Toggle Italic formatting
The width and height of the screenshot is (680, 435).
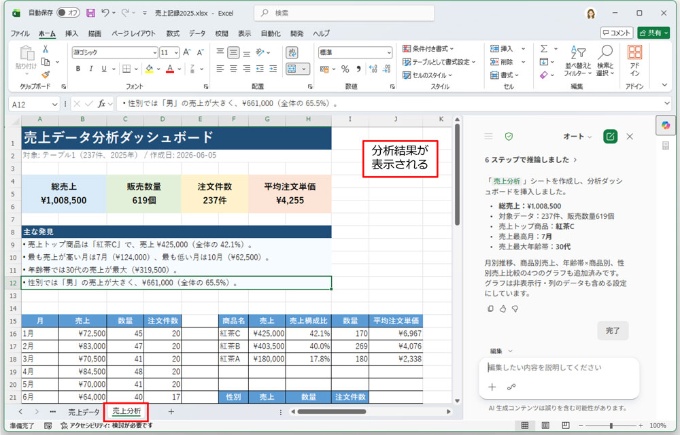coord(91,69)
